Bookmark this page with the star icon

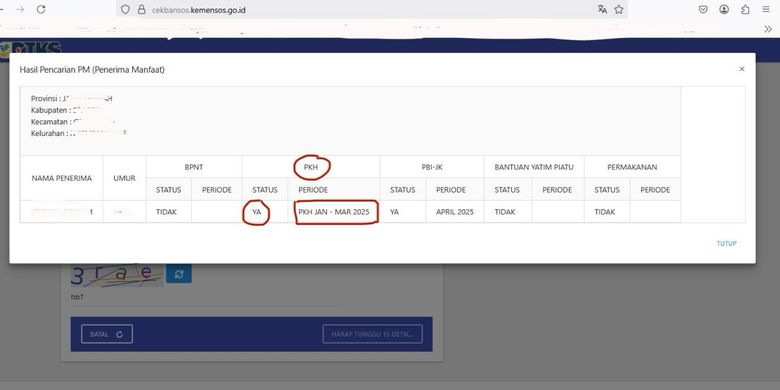(x=619, y=9)
